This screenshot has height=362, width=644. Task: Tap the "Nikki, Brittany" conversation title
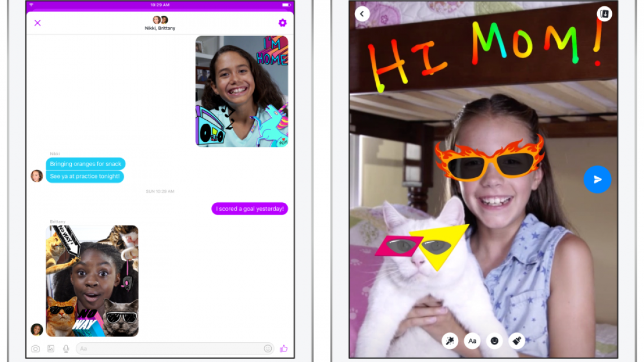point(160,28)
